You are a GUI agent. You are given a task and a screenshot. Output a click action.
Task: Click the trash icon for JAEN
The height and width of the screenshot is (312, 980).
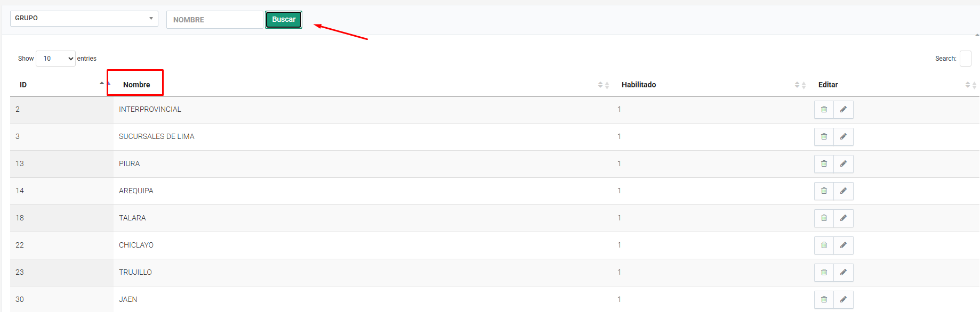click(824, 300)
